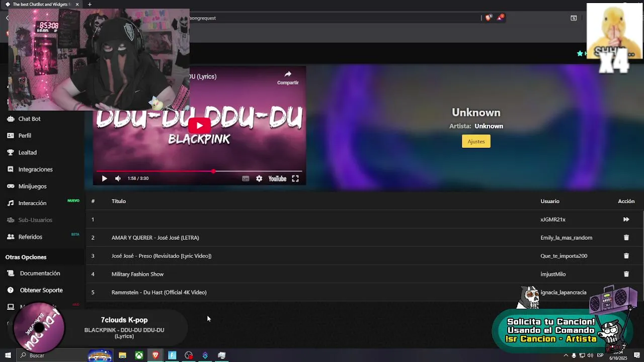Click user imjustMilo
644x362 pixels.
click(553, 274)
